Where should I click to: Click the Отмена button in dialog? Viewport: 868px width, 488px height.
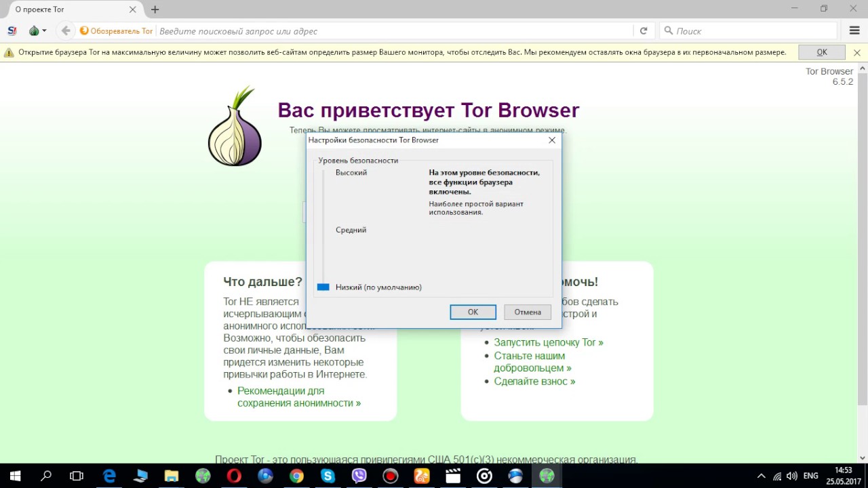click(x=528, y=312)
